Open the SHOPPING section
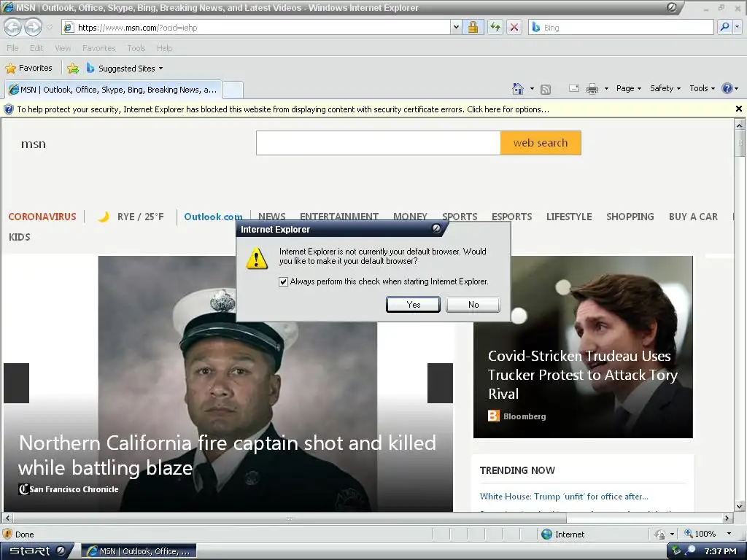The height and width of the screenshot is (560, 747). (x=630, y=217)
